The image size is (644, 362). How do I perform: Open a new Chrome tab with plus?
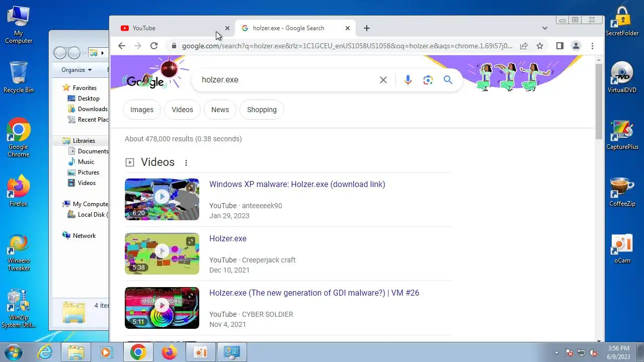coord(367,28)
